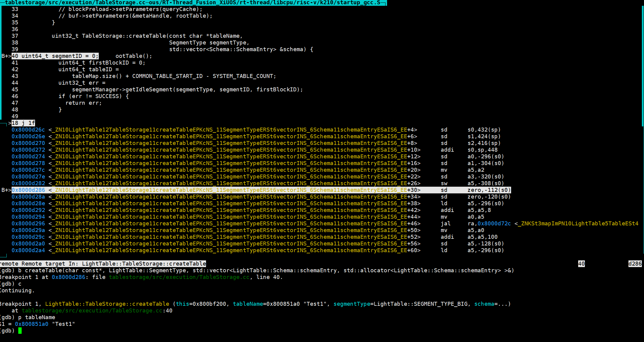Click the operand 'a5,a5,100' at offset +52
The height and width of the screenshot is (342, 644).
[482, 237]
